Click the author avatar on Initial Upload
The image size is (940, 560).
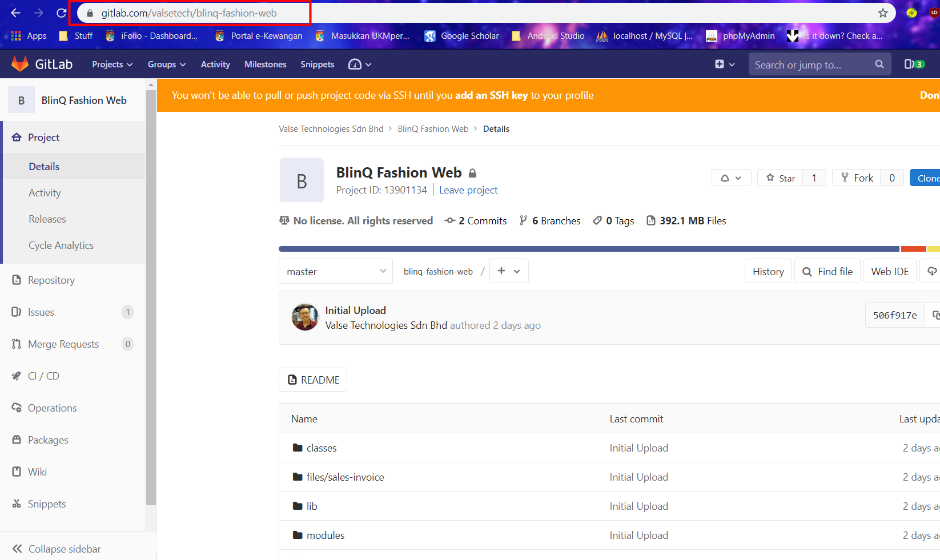(305, 317)
